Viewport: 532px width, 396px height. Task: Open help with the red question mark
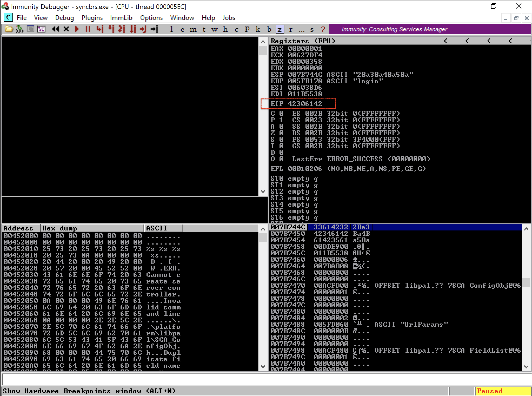point(323,29)
